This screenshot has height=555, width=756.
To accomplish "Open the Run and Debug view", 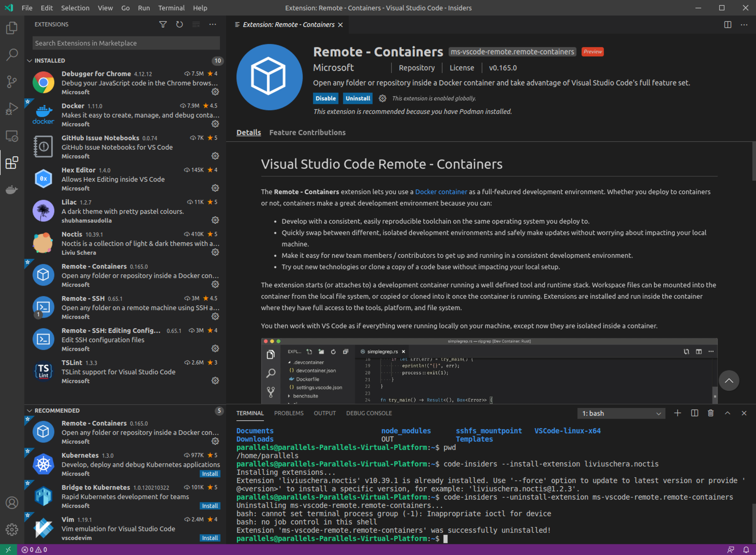I will (x=12, y=108).
